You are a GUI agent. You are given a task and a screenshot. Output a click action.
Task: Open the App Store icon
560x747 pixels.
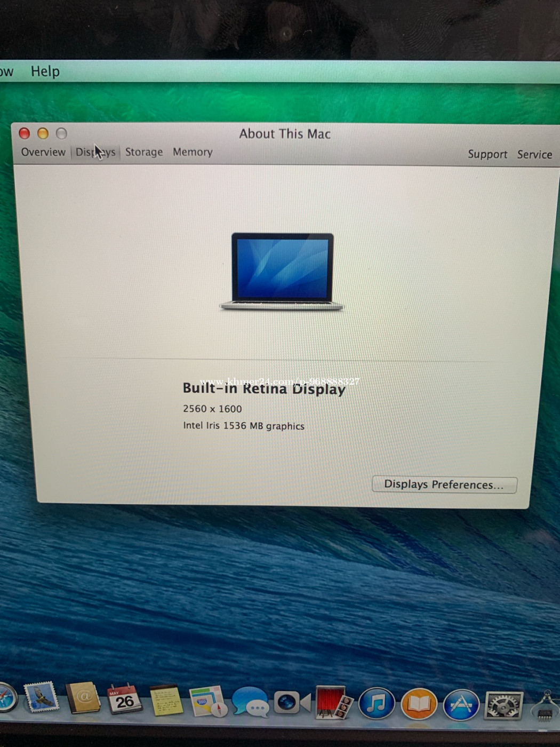(x=461, y=705)
